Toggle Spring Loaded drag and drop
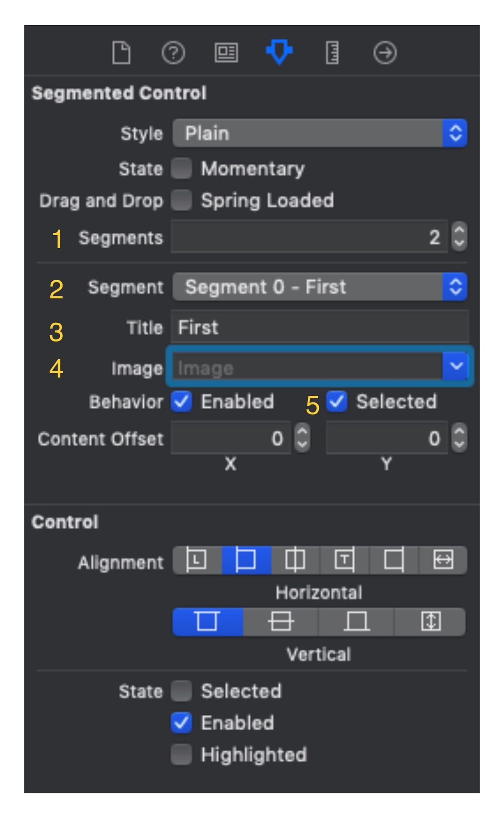 click(x=182, y=200)
